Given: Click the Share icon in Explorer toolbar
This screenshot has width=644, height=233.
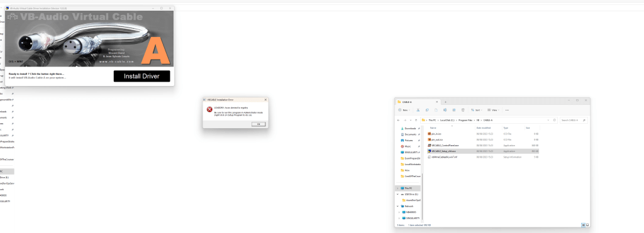Looking at the screenshot, I should (x=454, y=110).
